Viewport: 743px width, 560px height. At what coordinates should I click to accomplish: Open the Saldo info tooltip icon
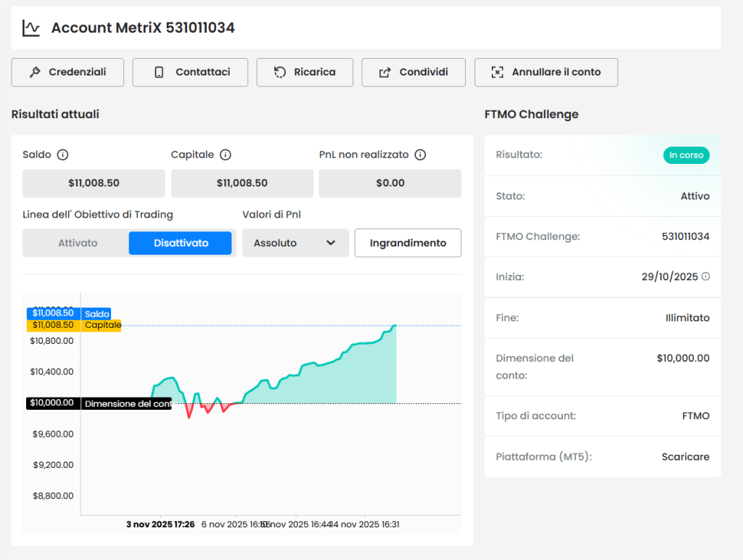point(60,155)
